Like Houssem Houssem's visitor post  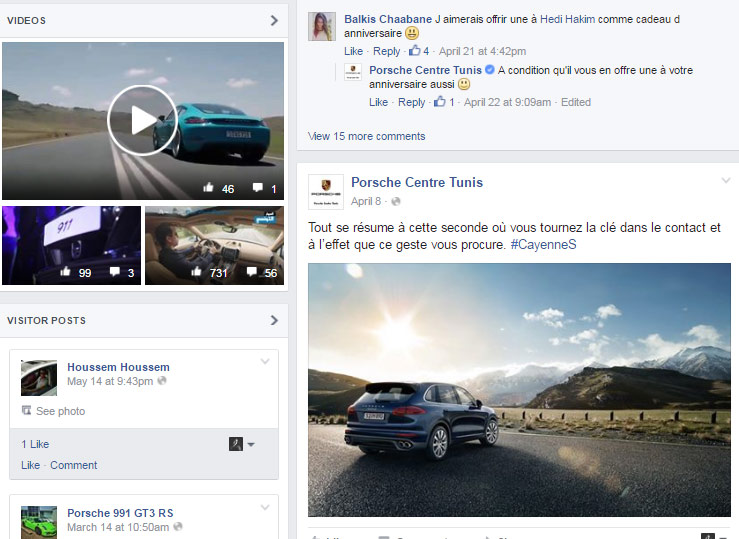click(x=30, y=465)
